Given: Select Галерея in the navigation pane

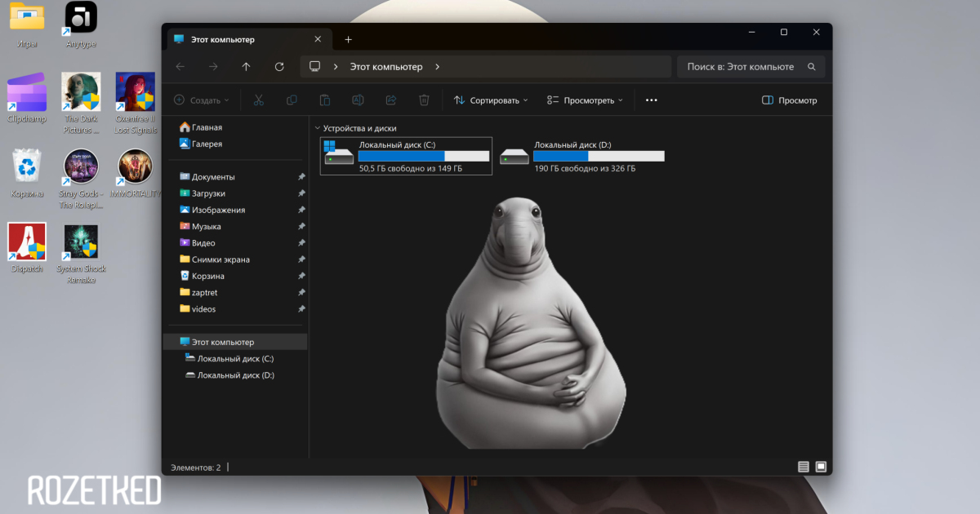Looking at the screenshot, I should (x=207, y=144).
